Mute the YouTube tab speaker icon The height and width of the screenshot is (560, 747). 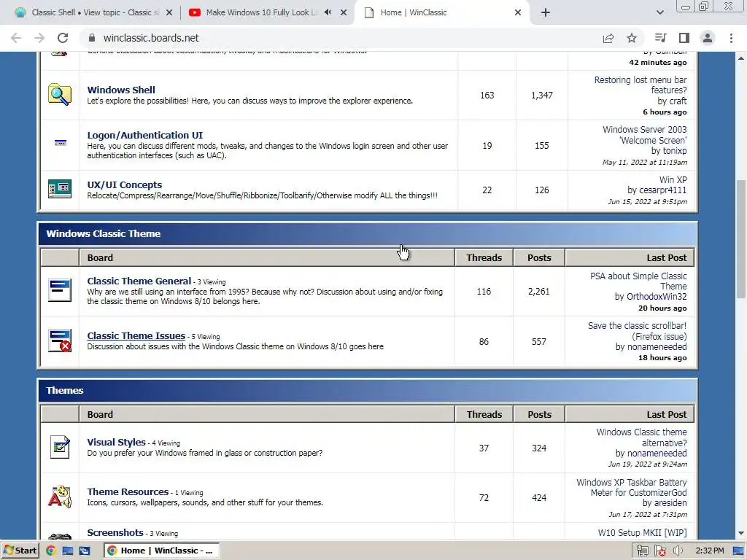(x=328, y=12)
